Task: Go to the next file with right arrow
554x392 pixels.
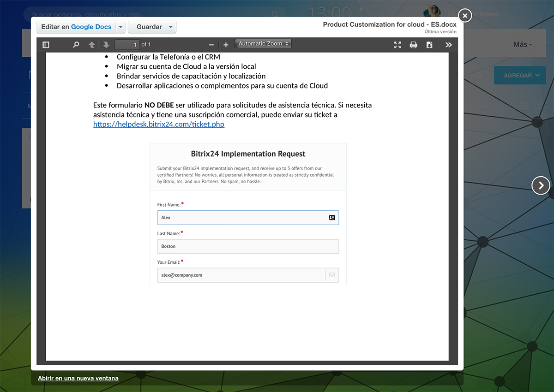Action: click(x=541, y=185)
